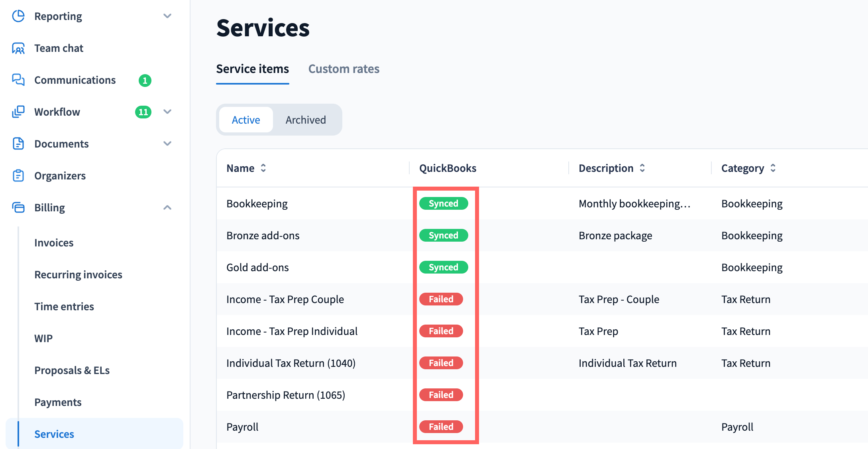This screenshot has height=449, width=868.
Task: Click the Communications speech bubbles icon
Action: click(18, 80)
